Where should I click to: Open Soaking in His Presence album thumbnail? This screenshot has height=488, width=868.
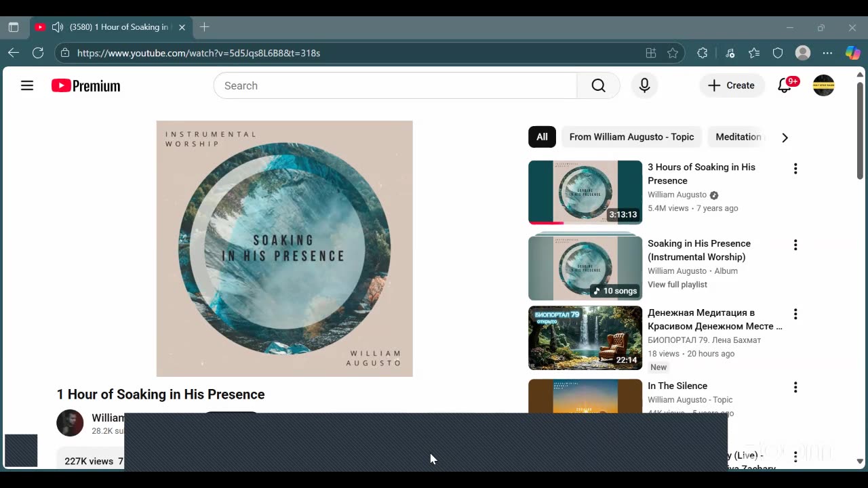pos(585,268)
